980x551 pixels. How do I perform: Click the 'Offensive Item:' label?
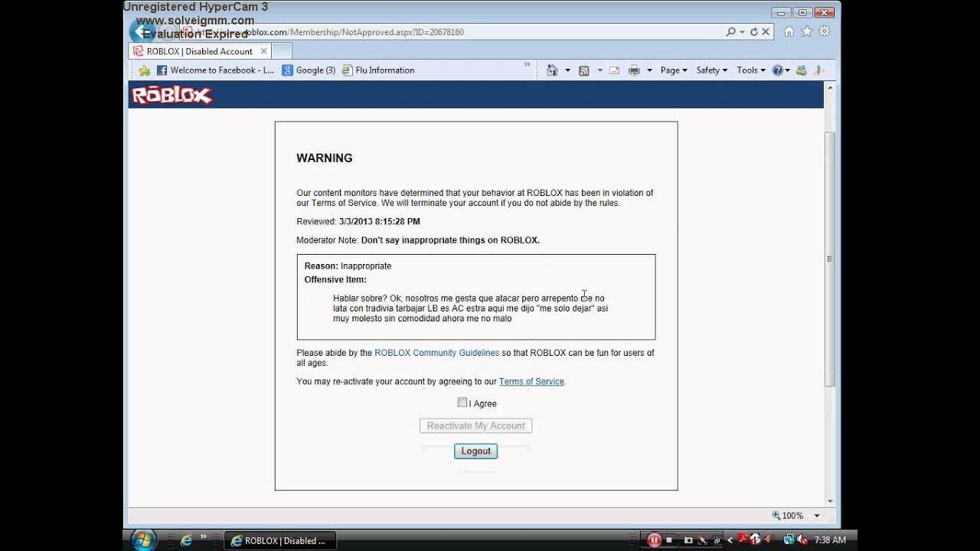[335, 280]
